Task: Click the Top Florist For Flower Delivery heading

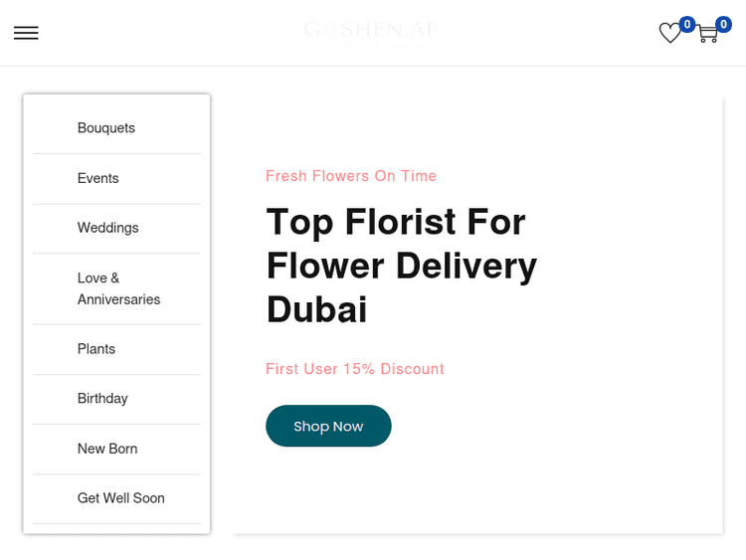Action: click(401, 266)
